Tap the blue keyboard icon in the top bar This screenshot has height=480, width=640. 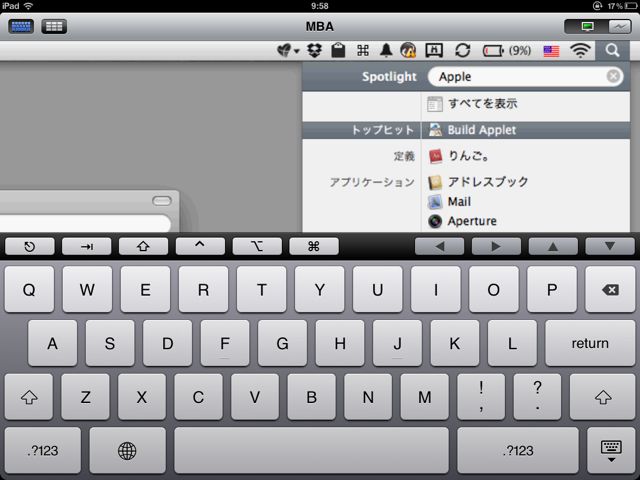21,27
